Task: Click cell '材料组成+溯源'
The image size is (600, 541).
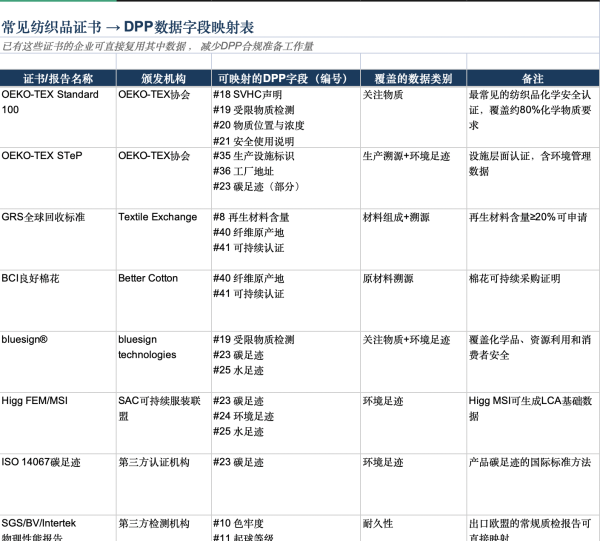Action: point(413,240)
